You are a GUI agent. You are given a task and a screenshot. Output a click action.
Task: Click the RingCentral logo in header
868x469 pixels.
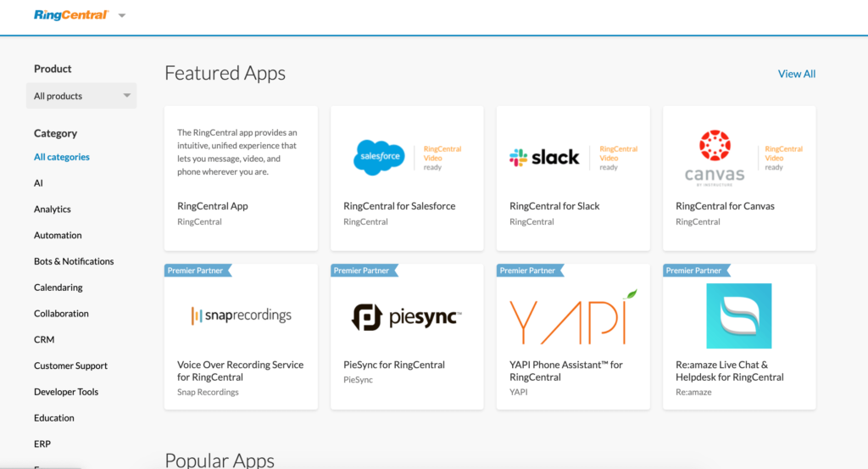point(71,15)
